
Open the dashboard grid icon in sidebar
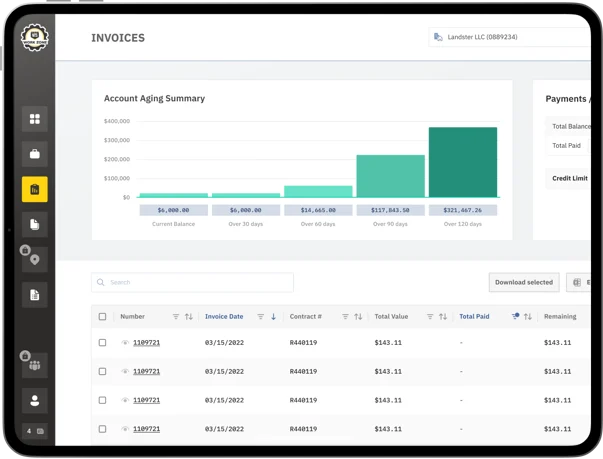coord(35,119)
